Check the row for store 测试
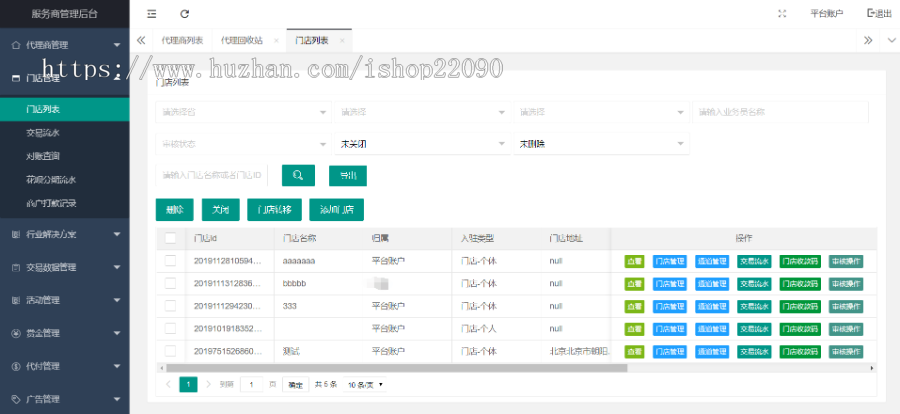This screenshot has width=900, height=414. 170,351
